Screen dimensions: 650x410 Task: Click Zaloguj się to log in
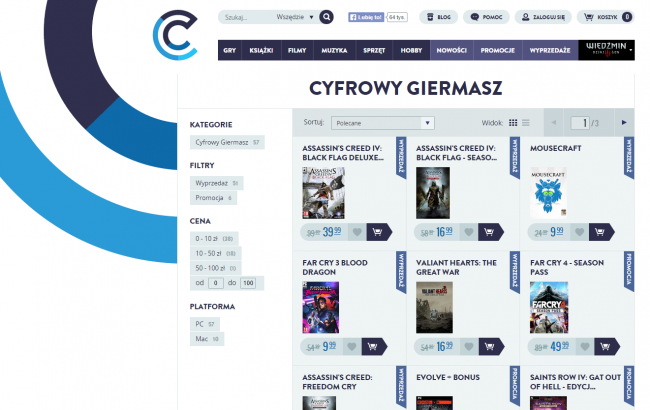[543, 17]
